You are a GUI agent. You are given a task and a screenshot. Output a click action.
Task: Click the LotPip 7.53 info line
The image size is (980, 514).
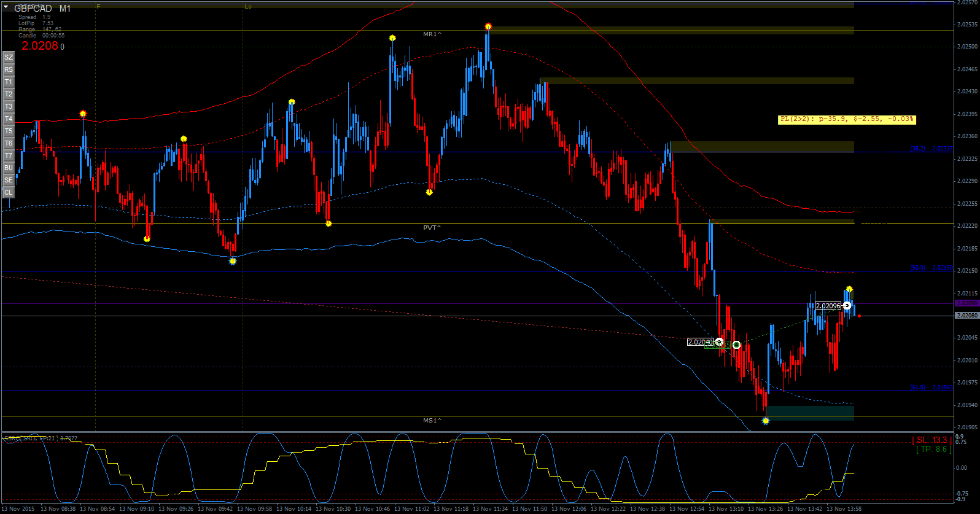pos(36,23)
